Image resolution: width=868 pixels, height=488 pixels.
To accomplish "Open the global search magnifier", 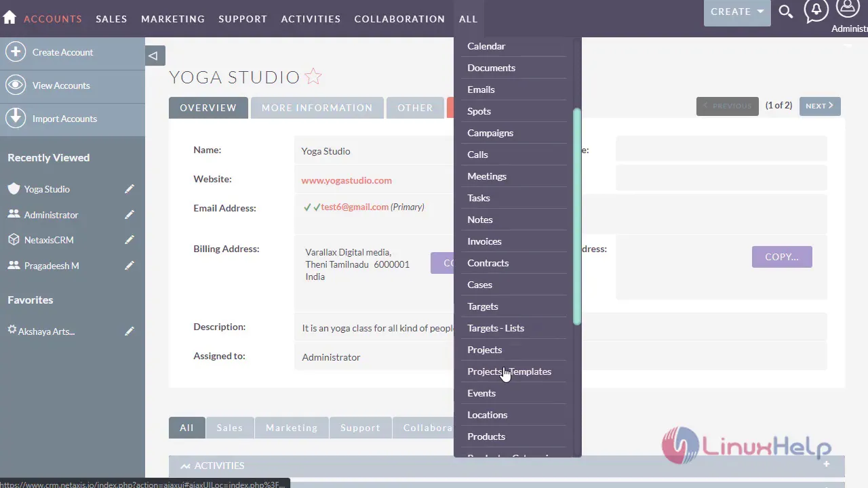I will point(786,12).
